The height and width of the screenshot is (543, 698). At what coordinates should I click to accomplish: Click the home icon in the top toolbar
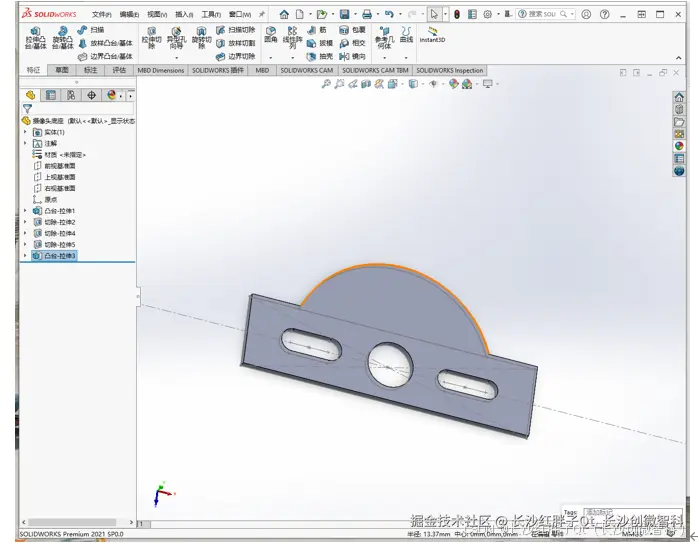coord(284,14)
